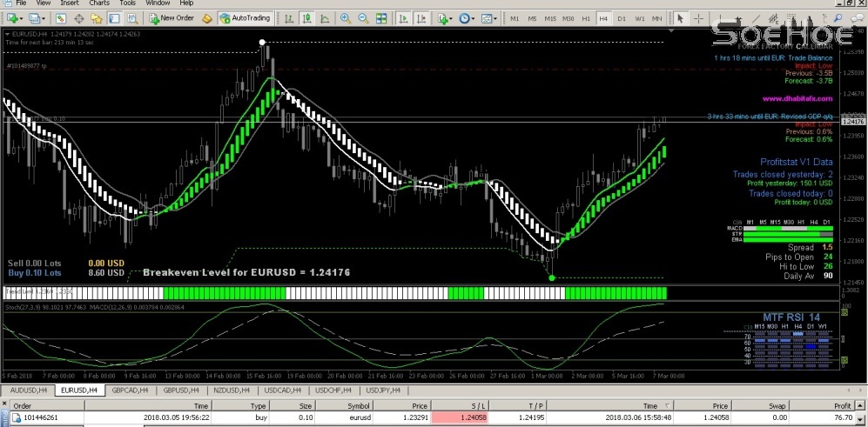Open the Market Watch window icon
Image resolution: width=868 pixels, height=427 pixels.
[x=59, y=17]
